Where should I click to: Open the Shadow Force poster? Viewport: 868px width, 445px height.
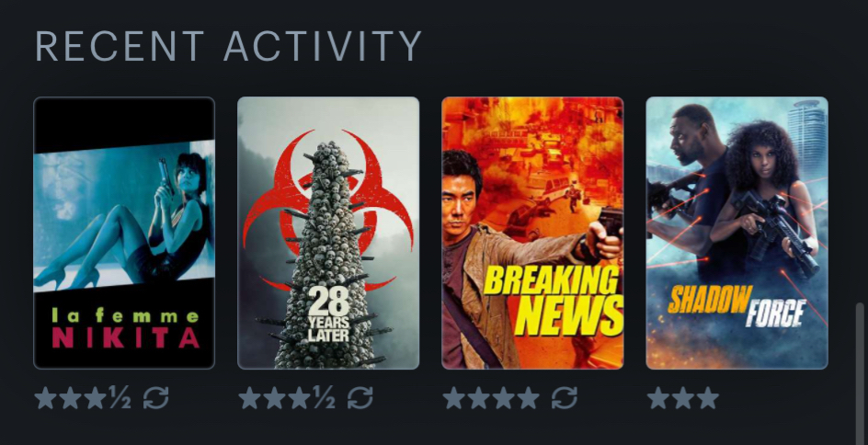point(737,233)
